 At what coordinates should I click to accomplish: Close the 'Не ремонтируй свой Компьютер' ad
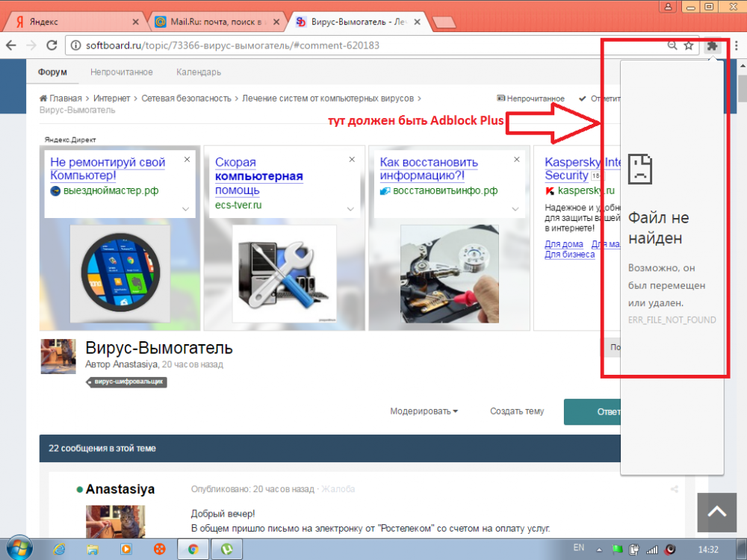[187, 159]
